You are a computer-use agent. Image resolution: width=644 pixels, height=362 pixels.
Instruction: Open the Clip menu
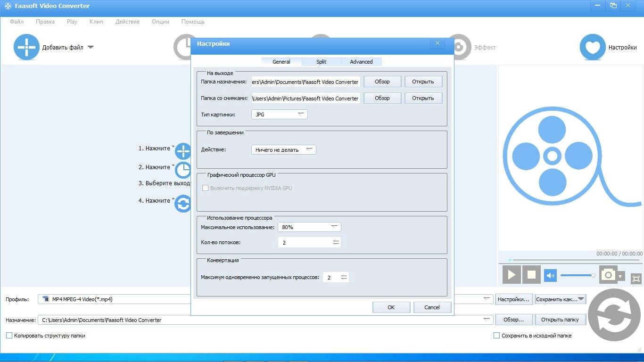click(96, 22)
